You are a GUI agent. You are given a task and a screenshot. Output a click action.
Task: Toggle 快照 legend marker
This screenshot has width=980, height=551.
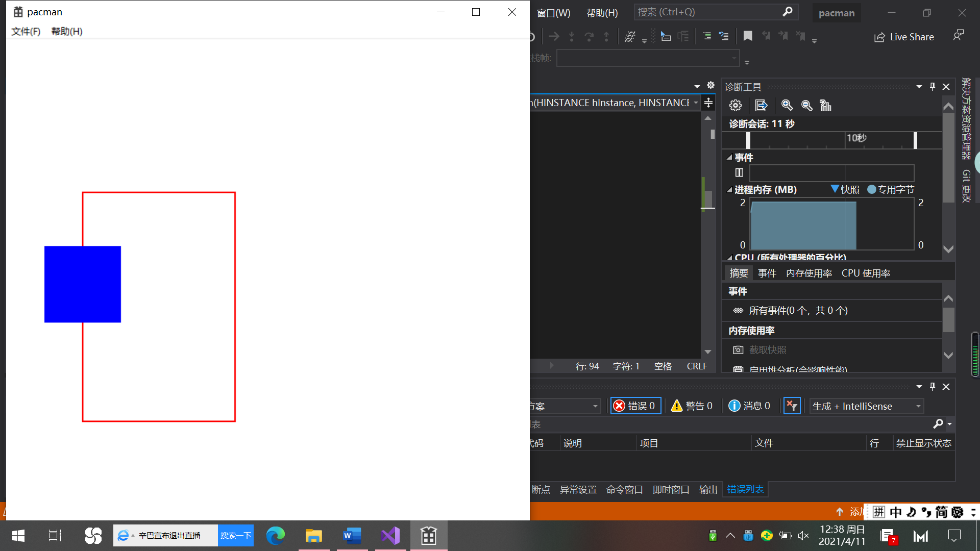[x=835, y=189]
